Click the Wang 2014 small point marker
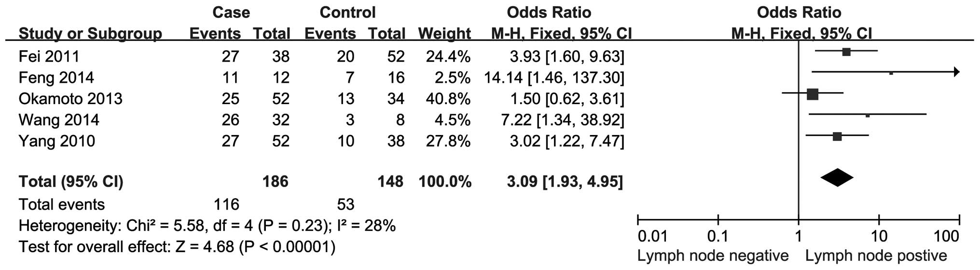This screenshot has height=270, width=980. [x=868, y=115]
